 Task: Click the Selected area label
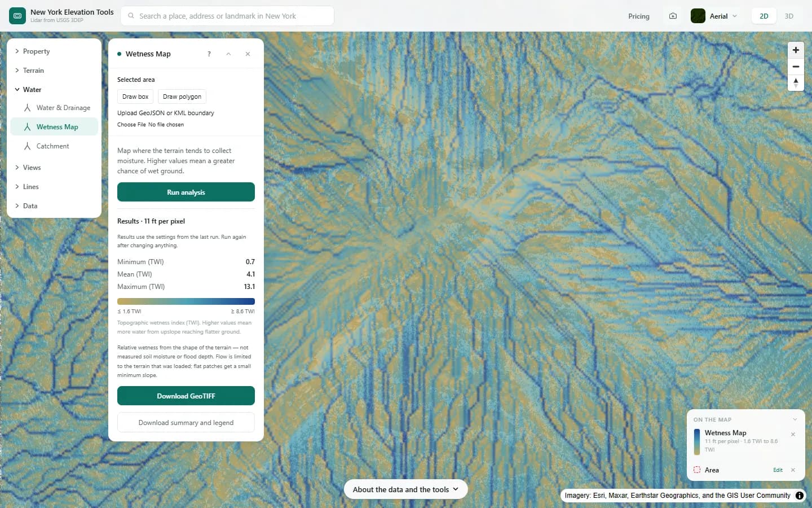pyautogui.click(x=136, y=80)
